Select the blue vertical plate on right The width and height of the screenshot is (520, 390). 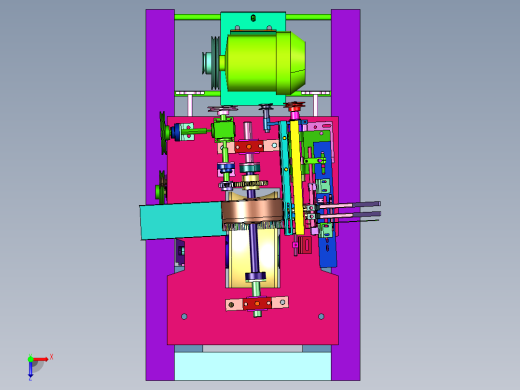pos(327,205)
